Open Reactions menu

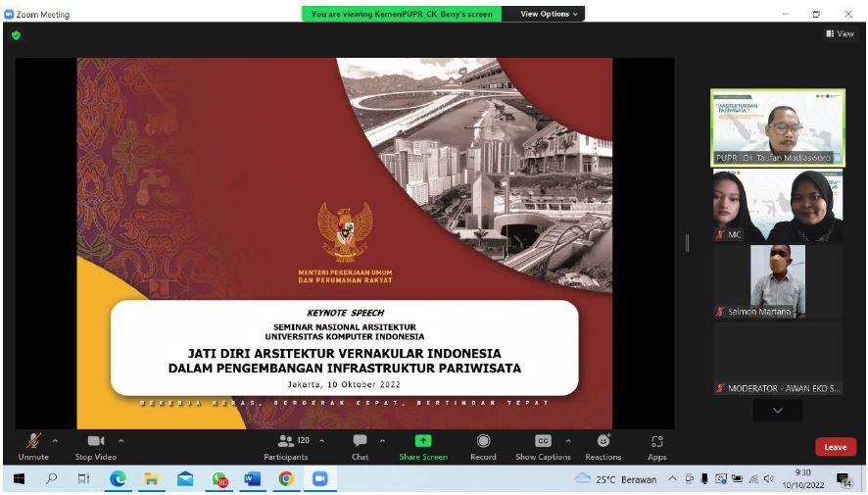coord(603,447)
